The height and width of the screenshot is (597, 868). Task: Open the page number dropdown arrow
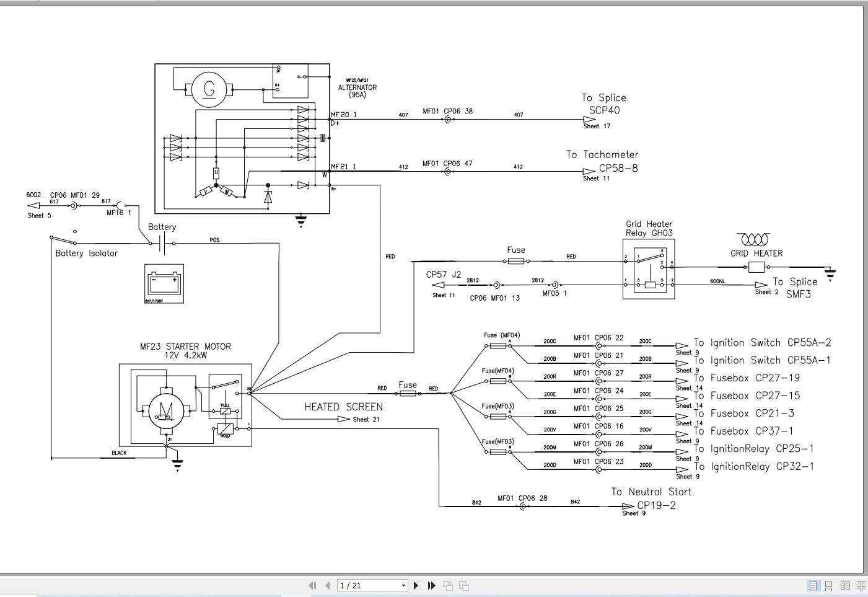(x=403, y=585)
